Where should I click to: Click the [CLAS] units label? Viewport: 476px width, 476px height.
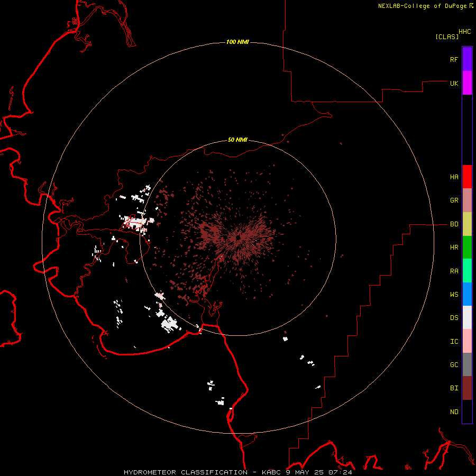(447, 36)
